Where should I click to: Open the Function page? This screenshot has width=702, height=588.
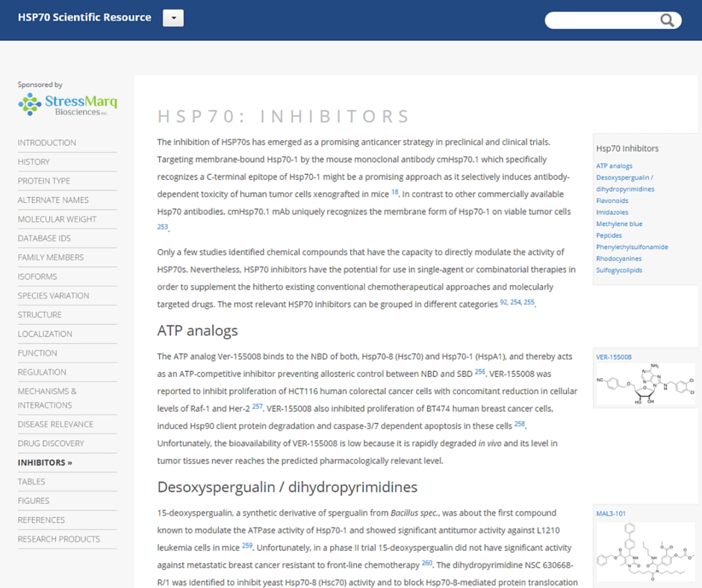coord(37,353)
